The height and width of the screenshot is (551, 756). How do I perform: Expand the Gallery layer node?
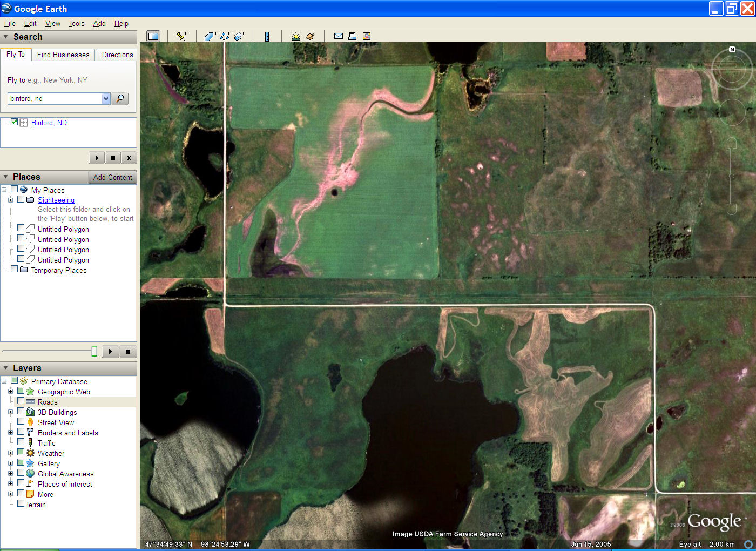click(10, 463)
